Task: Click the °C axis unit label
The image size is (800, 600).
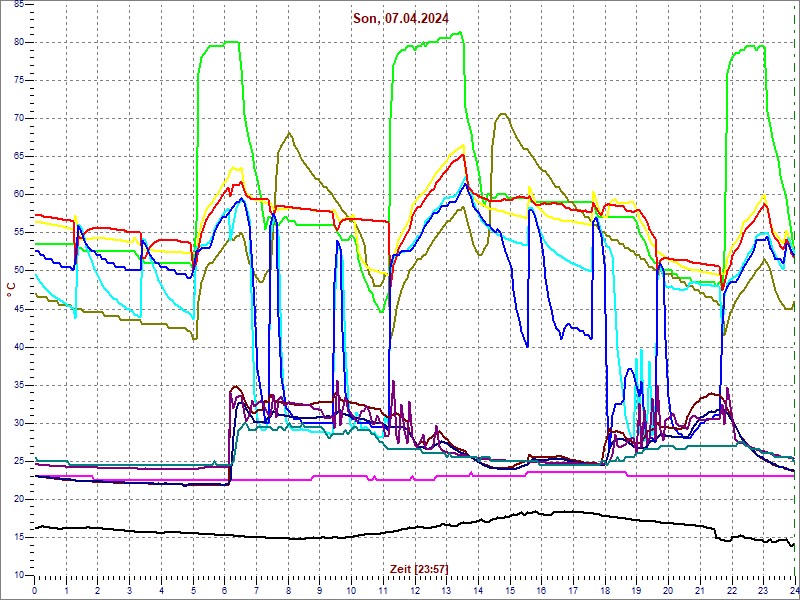Action: tap(11, 289)
